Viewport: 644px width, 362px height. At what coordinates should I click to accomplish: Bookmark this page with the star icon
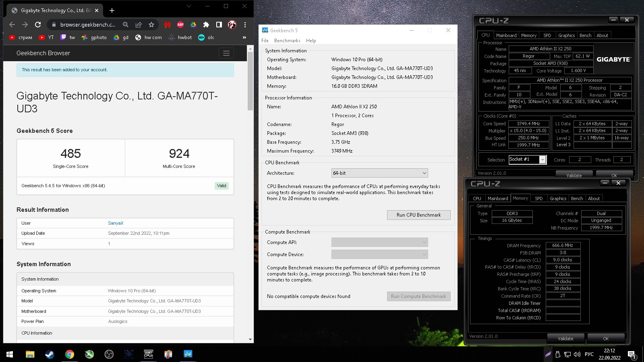(x=151, y=25)
